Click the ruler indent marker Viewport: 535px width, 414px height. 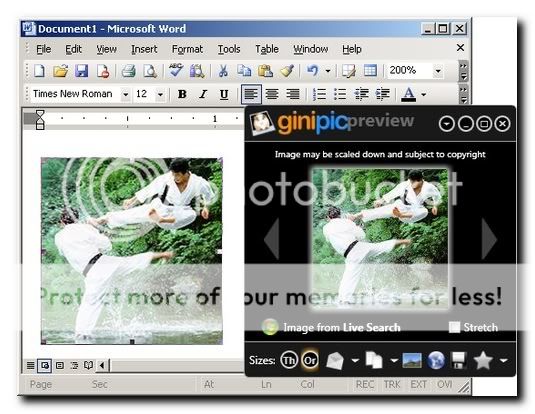[40, 119]
